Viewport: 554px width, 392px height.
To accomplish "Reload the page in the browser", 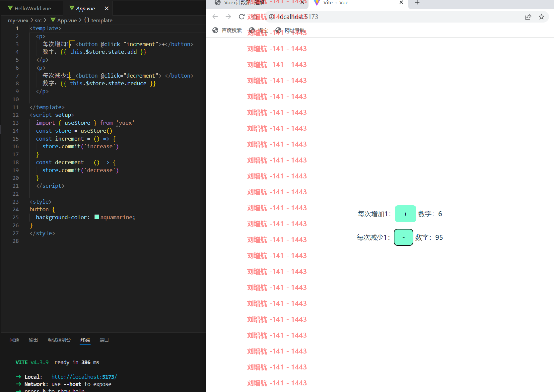I will tap(242, 17).
